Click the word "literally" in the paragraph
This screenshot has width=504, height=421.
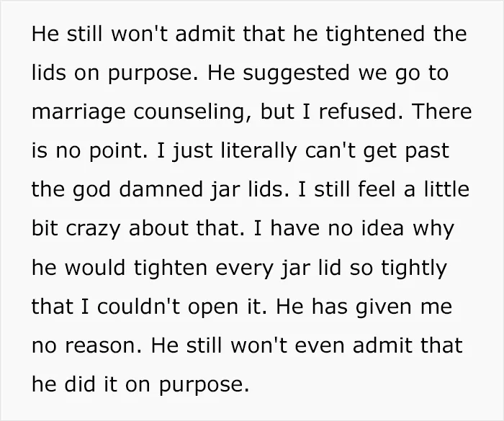(x=259, y=151)
